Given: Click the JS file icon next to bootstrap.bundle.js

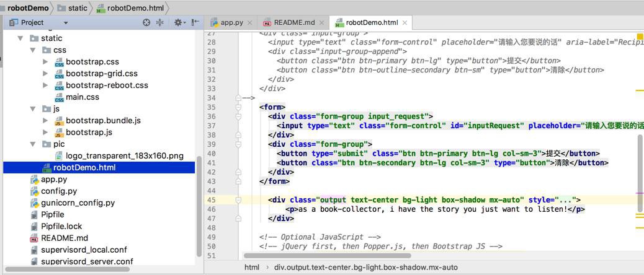Looking at the screenshot, I should tap(59, 121).
